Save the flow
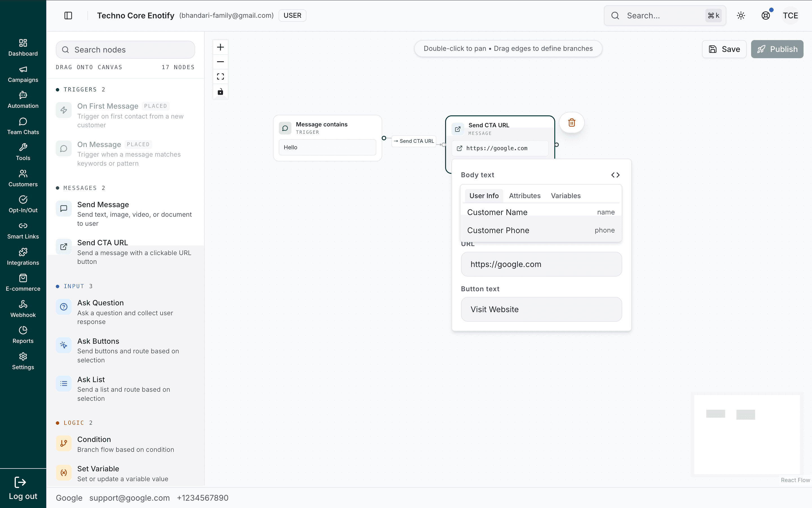The width and height of the screenshot is (812, 508). 724,49
